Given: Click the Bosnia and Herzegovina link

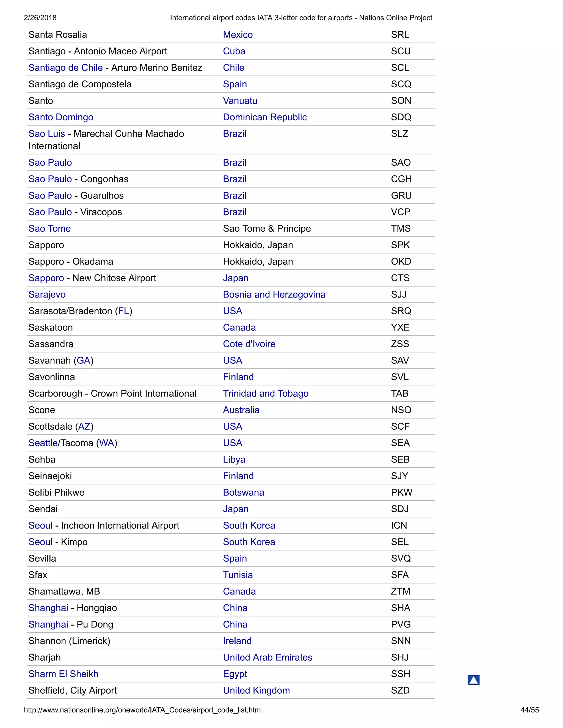Looking at the screenshot, I should (x=274, y=294).
